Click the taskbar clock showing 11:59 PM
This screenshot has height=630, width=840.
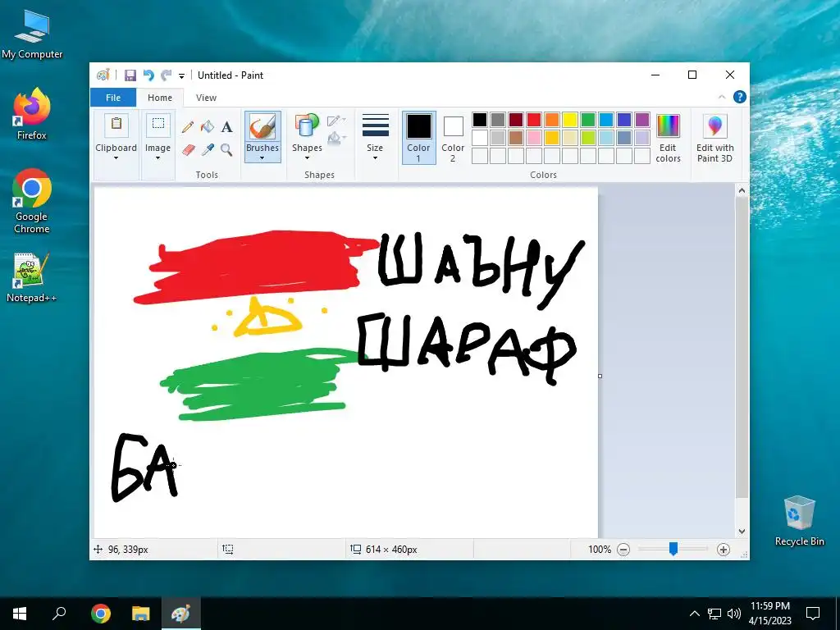pos(769,614)
